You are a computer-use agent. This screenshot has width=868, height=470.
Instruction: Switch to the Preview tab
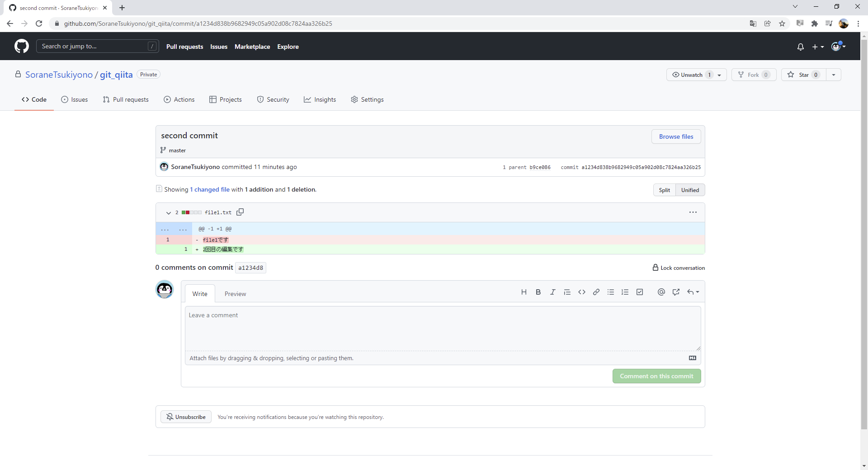[x=235, y=293]
